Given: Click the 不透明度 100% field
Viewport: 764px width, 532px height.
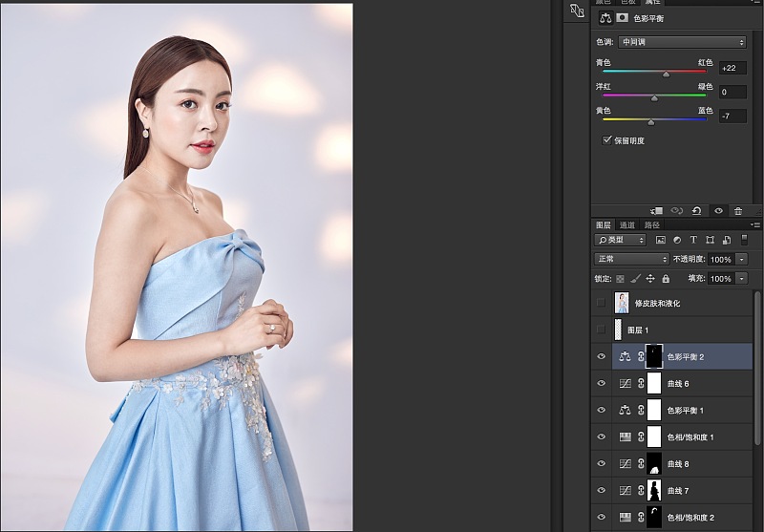Looking at the screenshot, I should point(722,259).
